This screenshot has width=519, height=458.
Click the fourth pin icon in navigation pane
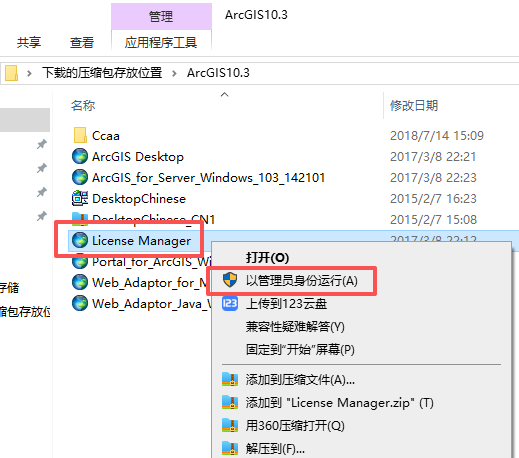click(x=42, y=216)
